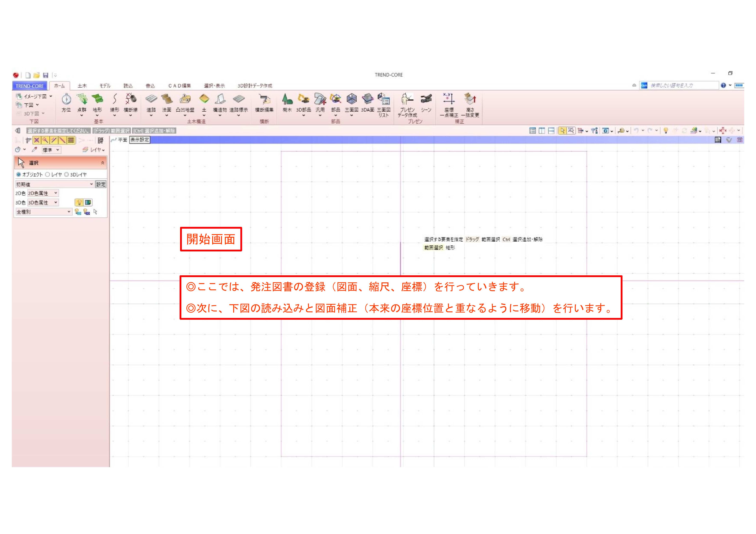The image size is (756, 534).
Task: Select the 3Dレイヤ radio button
Action: click(x=66, y=175)
